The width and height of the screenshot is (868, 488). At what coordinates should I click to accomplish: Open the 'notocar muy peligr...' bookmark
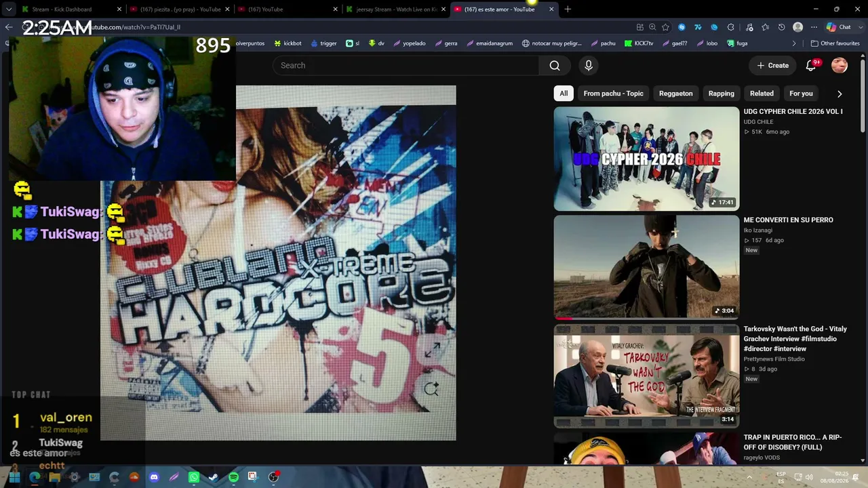(x=551, y=43)
